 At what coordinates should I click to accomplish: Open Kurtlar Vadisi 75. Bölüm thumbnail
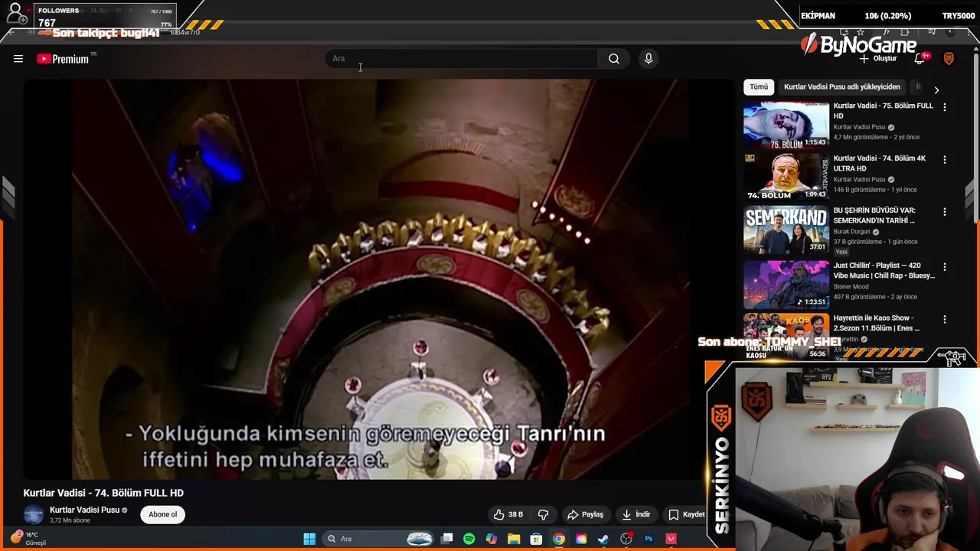[786, 125]
